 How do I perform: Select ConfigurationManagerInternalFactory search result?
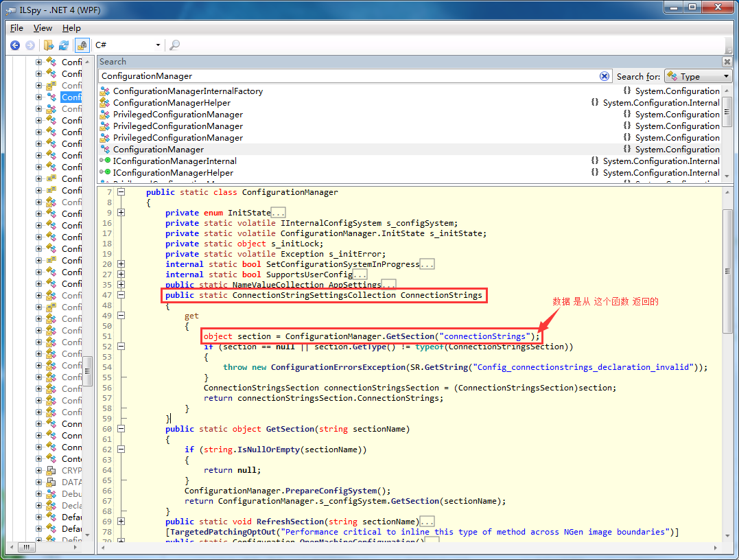tap(188, 91)
